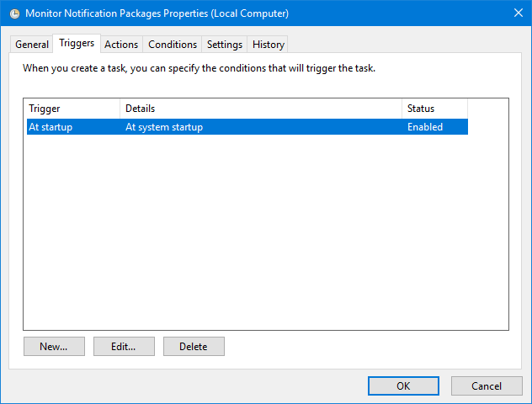Create a trigger with the New button
This screenshot has height=404, width=532.
[x=53, y=346]
